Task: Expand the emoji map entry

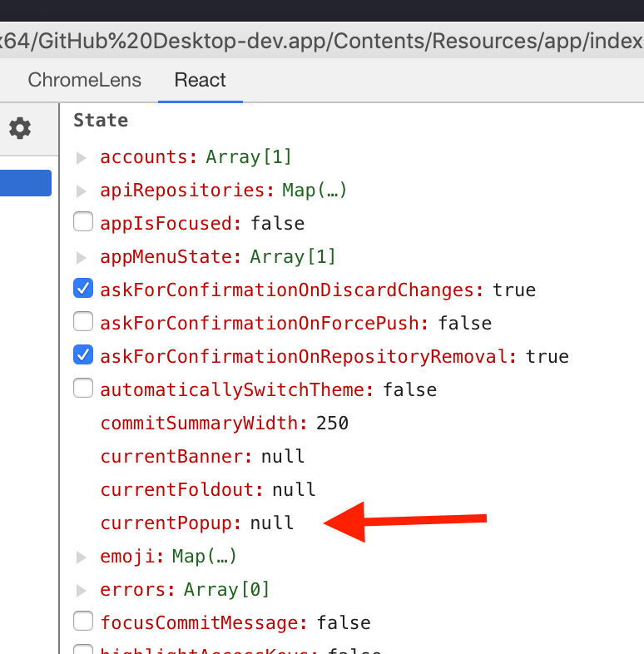Action: (82, 557)
